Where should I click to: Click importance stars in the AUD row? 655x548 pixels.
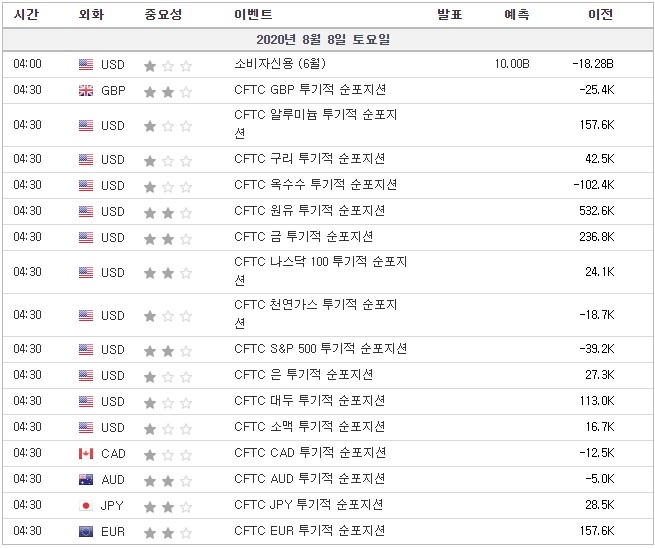pos(168,481)
